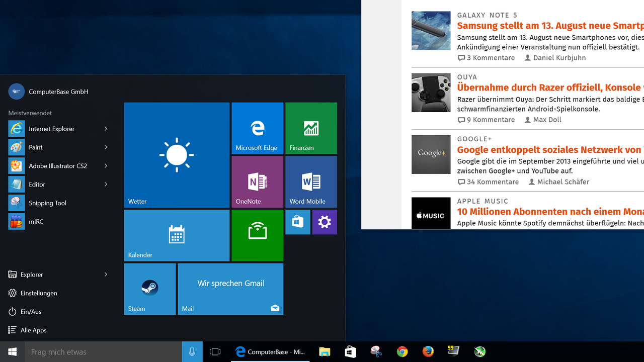This screenshot has height=362, width=644.
Task: Open 9 Kommentare link
Action: click(x=486, y=120)
